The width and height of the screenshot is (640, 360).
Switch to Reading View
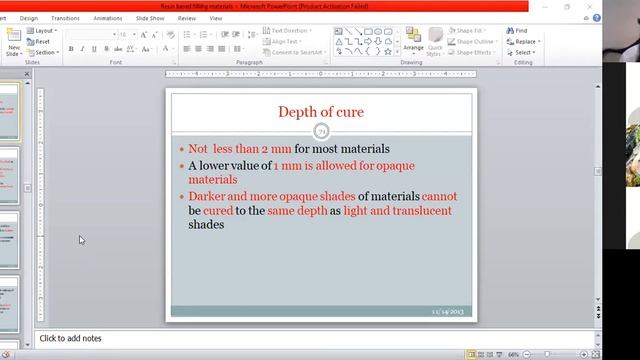(490, 355)
